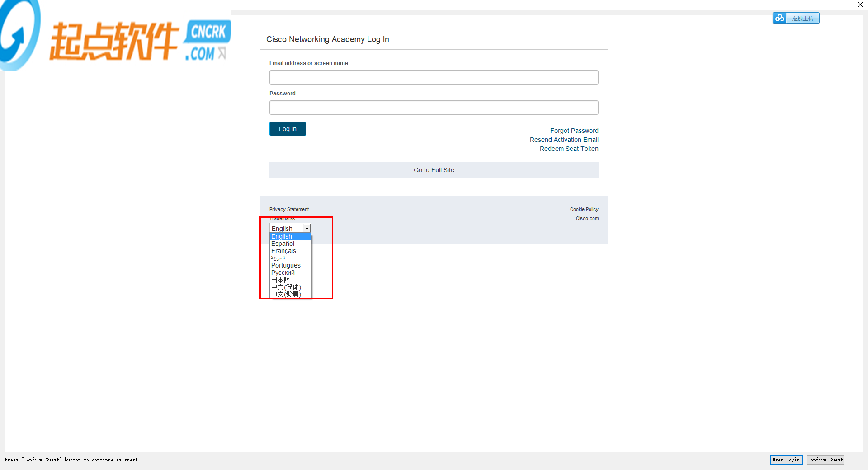Click the Email address or screen name field

point(434,77)
